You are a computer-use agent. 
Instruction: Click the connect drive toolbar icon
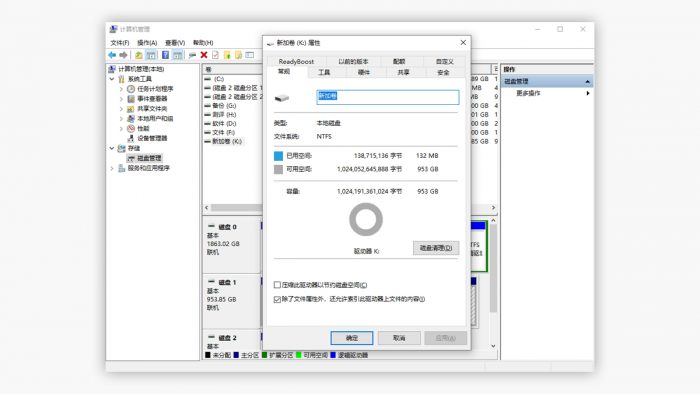point(192,55)
